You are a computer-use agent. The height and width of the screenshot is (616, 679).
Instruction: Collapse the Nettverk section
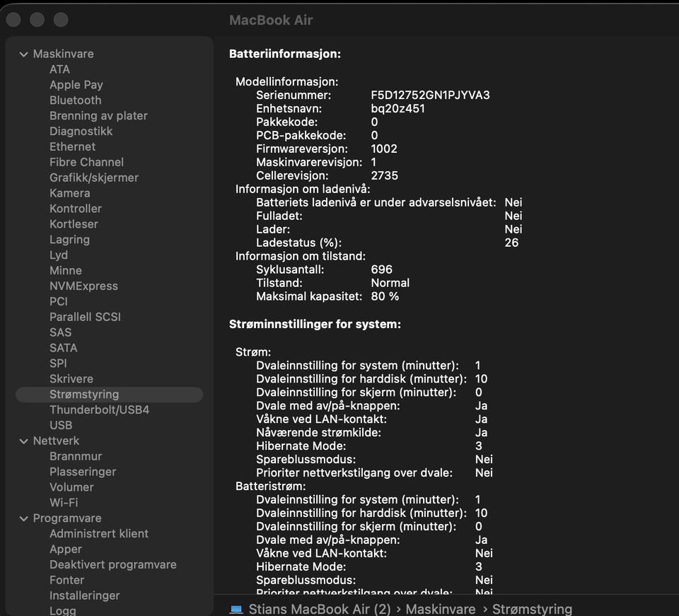[24, 441]
